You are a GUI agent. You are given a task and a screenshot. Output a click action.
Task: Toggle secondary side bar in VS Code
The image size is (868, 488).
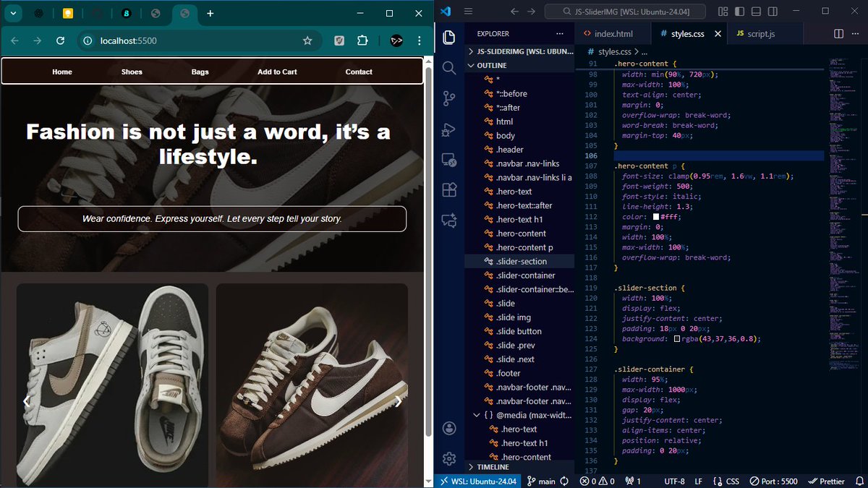click(x=772, y=12)
